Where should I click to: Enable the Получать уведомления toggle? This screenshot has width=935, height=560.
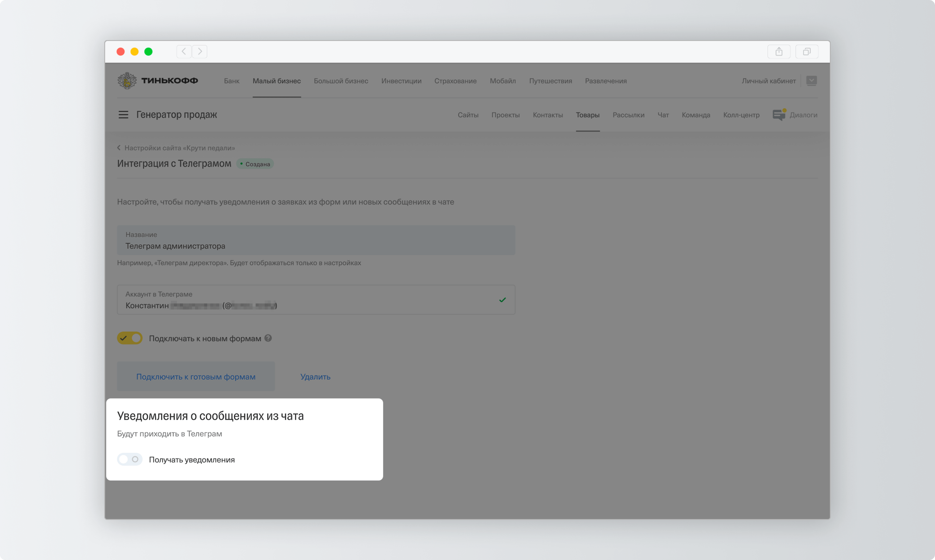point(129,459)
